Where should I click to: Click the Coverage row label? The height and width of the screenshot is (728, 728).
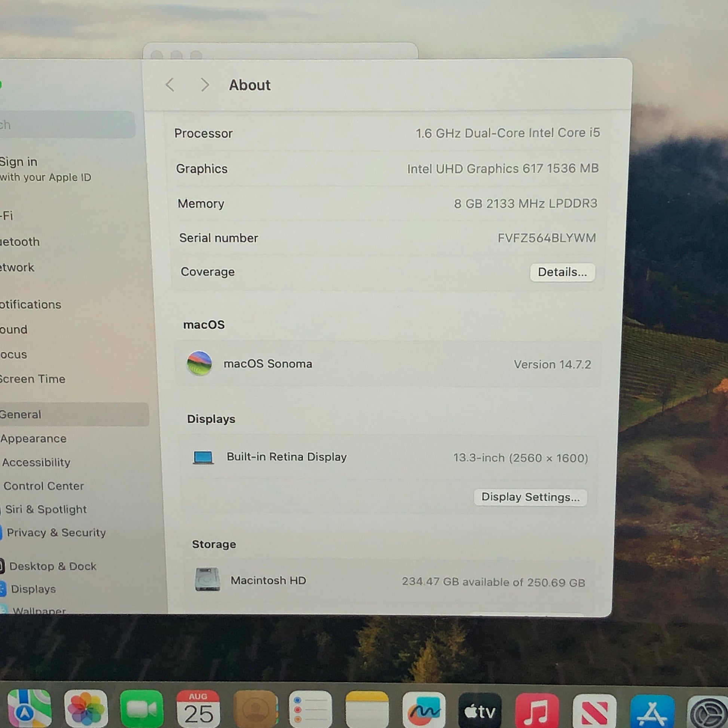(208, 272)
